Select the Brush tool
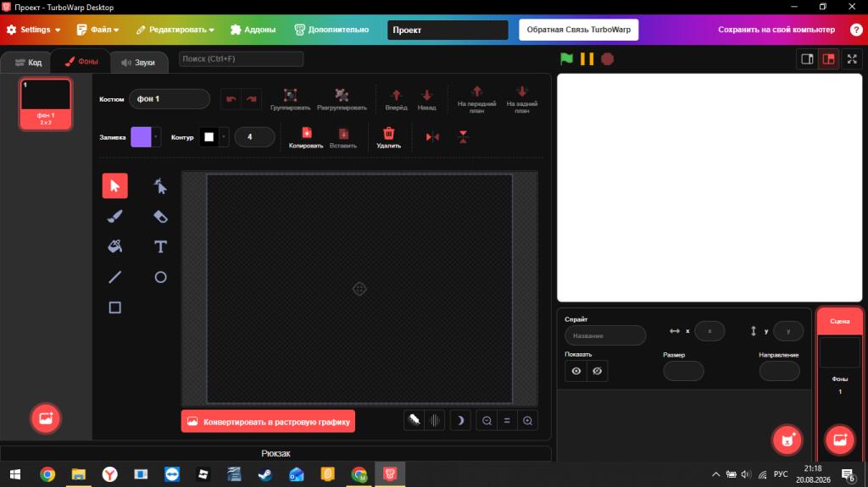The height and width of the screenshot is (487, 868). tap(114, 216)
